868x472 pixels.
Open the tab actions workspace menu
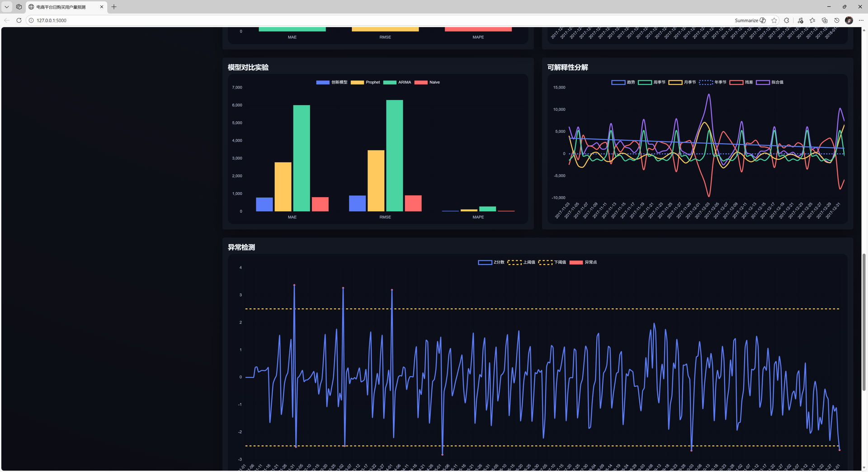pyautogui.click(x=19, y=7)
